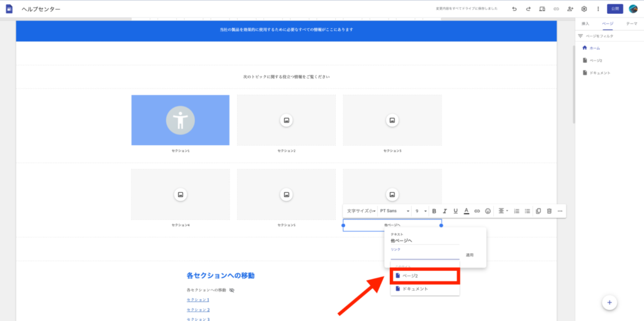Screen dimensions: 644x321
Task: Follow the セクション 2 link
Action: point(198,310)
